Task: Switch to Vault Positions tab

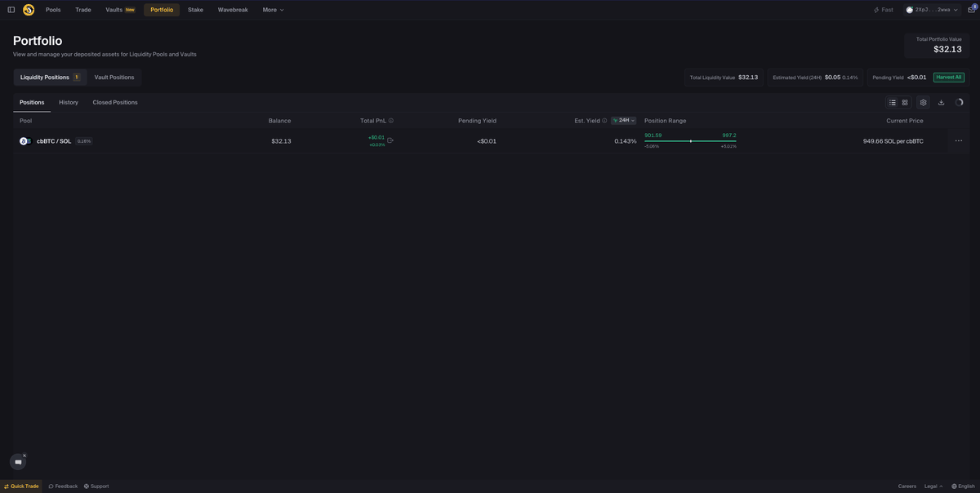Action: coord(114,78)
